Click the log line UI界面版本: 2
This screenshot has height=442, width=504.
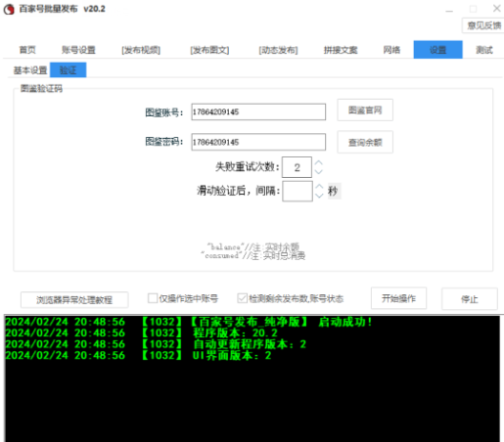point(138,355)
